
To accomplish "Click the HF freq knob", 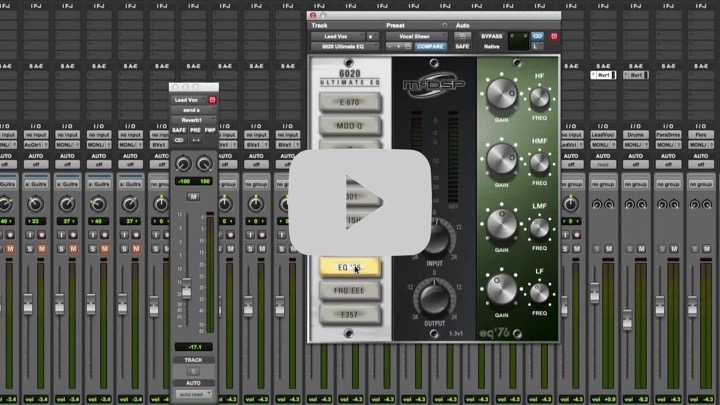I will [540, 98].
